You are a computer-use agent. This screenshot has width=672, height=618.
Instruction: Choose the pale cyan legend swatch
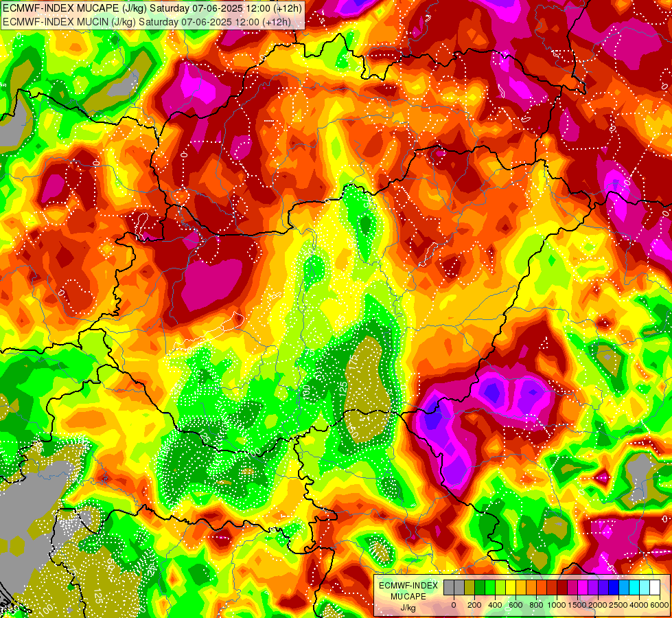coord(645,587)
